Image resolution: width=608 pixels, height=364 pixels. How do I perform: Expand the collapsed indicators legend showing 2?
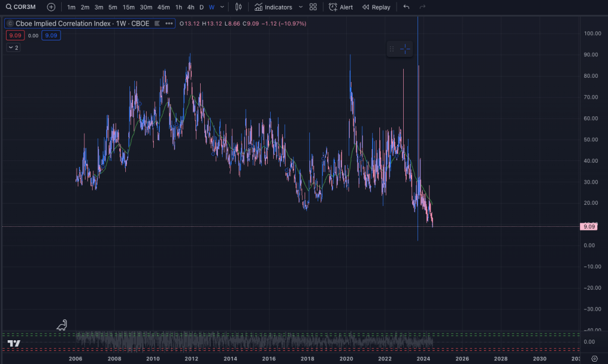pyautogui.click(x=13, y=48)
